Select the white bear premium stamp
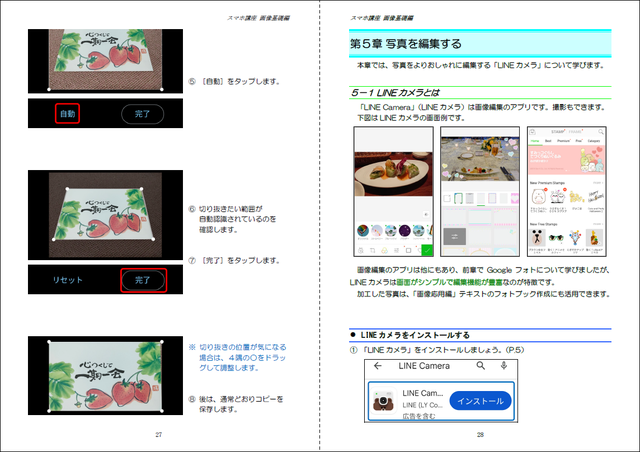The image size is (640, 452). [538, 197]
